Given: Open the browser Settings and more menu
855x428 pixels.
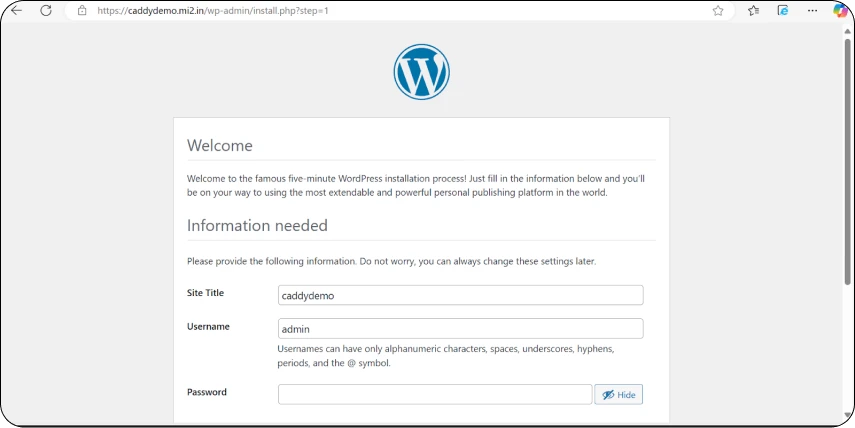Looking at the screenshot, I should click(x=812, y=10).
